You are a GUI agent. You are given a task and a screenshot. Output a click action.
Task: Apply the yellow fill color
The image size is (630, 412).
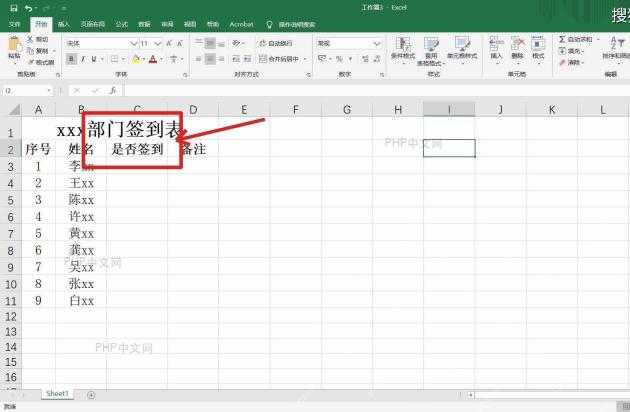tap(136, 59)
